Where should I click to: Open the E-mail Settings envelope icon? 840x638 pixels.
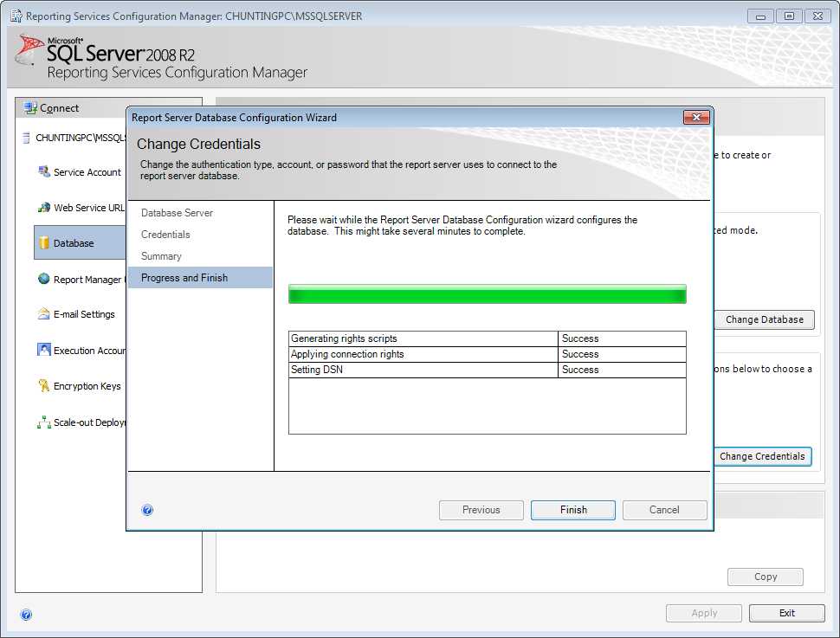point(44,314)
